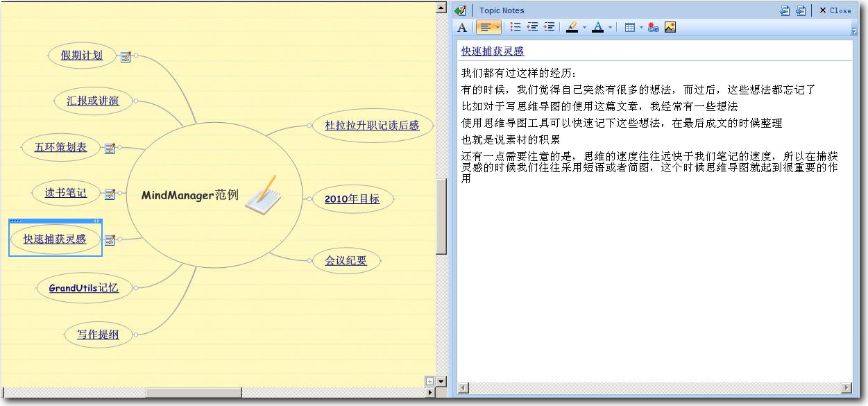The height and width of the screenshot is (406, 868).
Task: Expand the font color dropdown arrow
Action: click(x=611, y=28)
